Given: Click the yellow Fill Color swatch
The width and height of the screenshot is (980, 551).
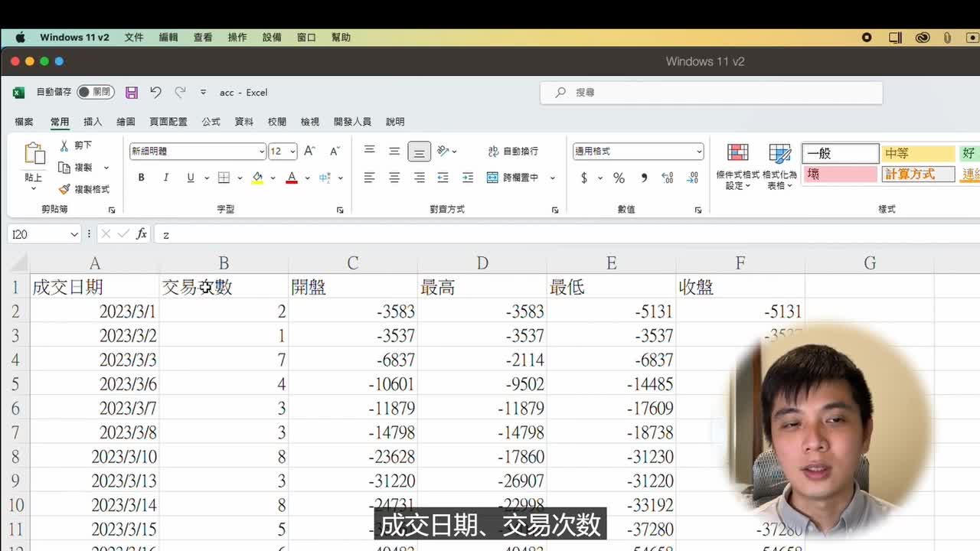Looking at the screenshot, I should pos(257,178).
